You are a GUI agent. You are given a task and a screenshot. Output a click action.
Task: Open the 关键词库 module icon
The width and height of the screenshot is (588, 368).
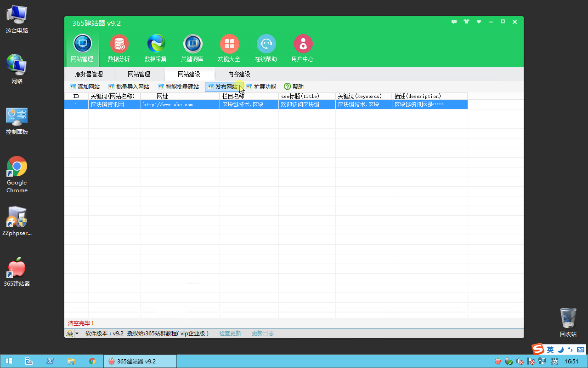(x=192, y=48)
